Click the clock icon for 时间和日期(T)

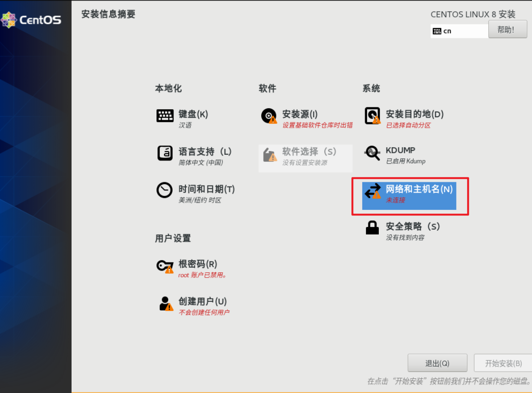coord(165,190)
